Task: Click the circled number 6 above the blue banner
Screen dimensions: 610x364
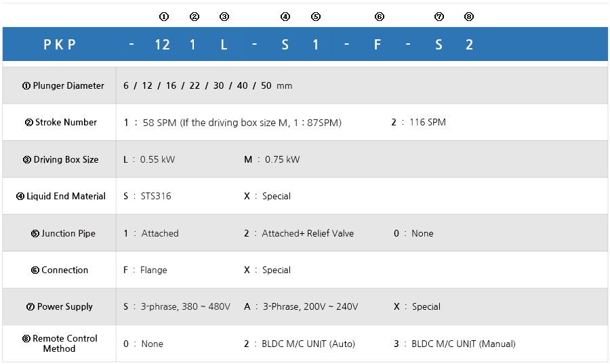Action: pyautogui.click(x=379, y=16)
